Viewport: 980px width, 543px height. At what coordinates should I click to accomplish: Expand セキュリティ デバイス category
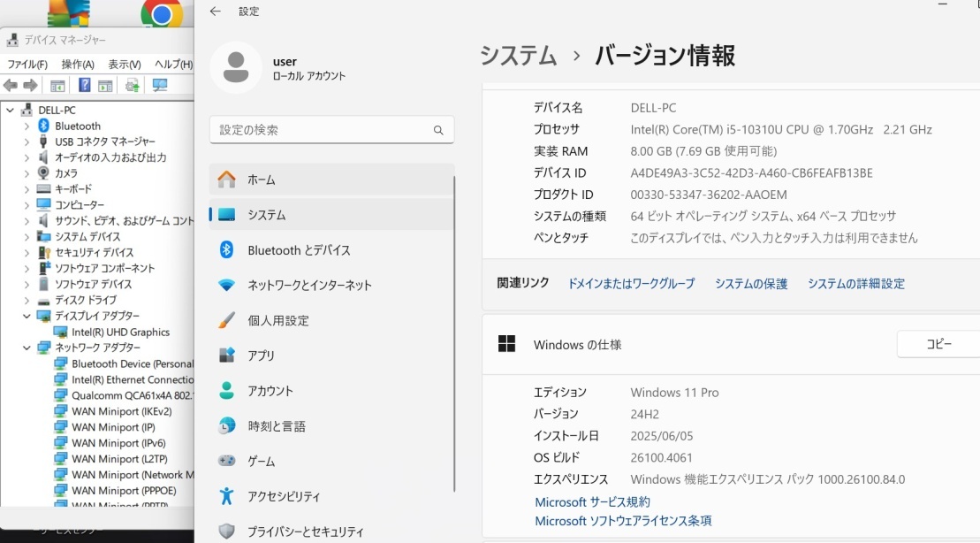pyautogui.click(x=27, y=253)
